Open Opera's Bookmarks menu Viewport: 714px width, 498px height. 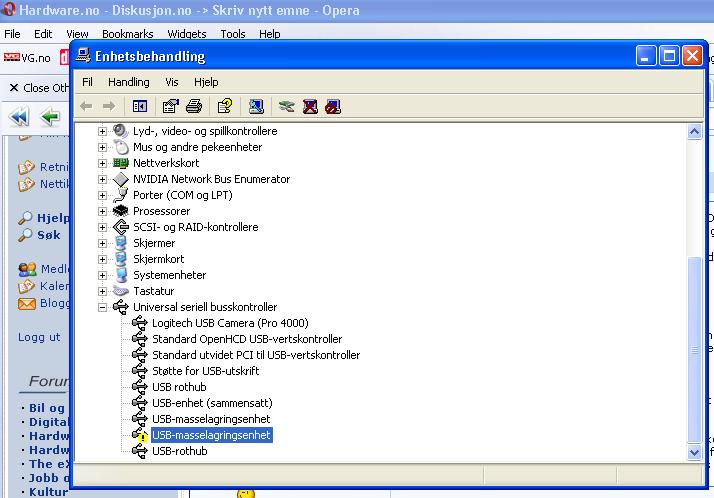(126, 34)
